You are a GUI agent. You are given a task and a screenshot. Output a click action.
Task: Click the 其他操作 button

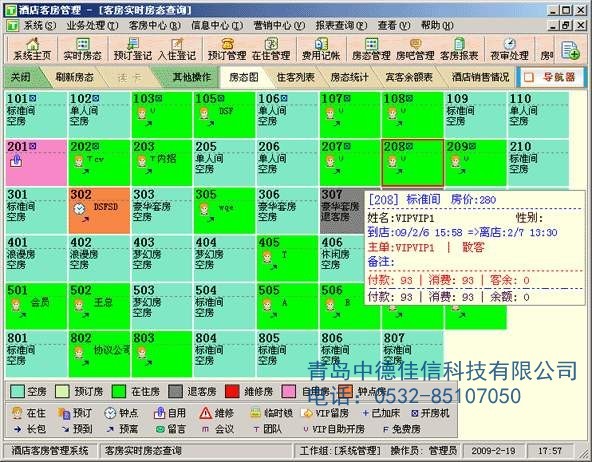[x=191, y=77]
